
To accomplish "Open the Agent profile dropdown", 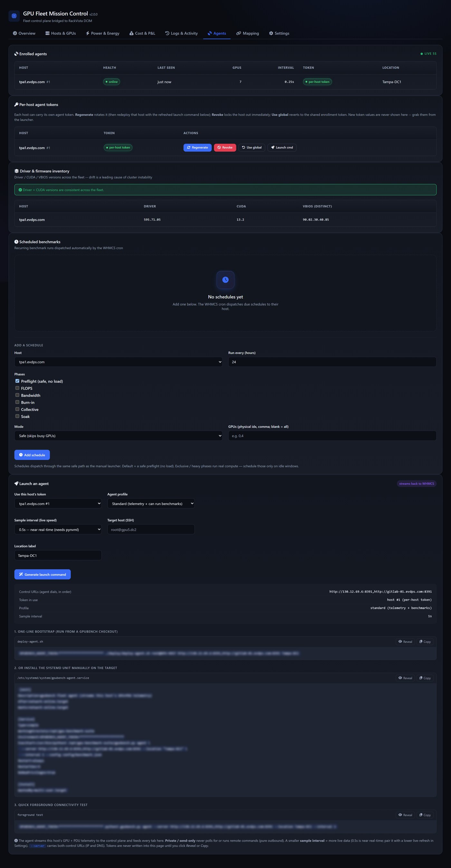I will coord(151,503).
